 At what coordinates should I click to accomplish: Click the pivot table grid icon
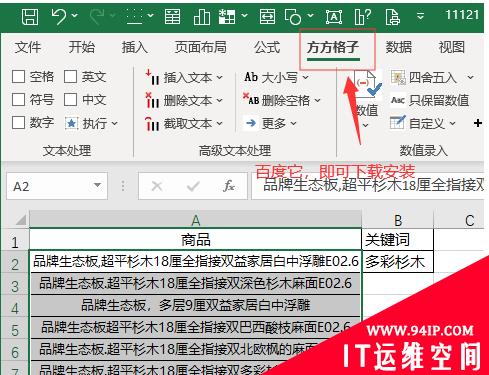[x=227, y=16]
